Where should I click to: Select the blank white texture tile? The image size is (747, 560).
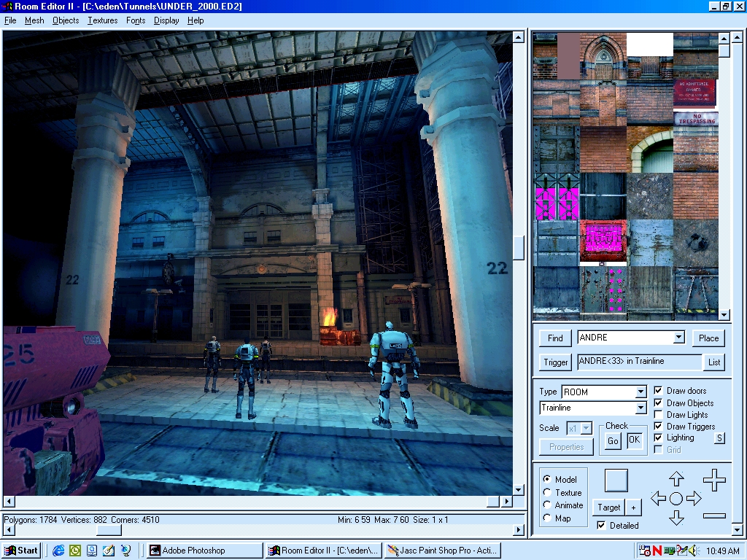pyautogui.click(x=650, y=44)
